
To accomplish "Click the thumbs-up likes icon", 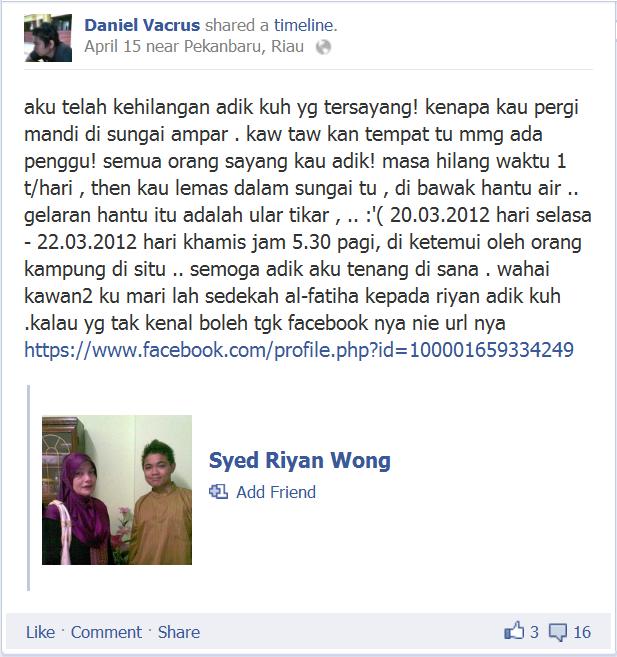I will (514, 630).
